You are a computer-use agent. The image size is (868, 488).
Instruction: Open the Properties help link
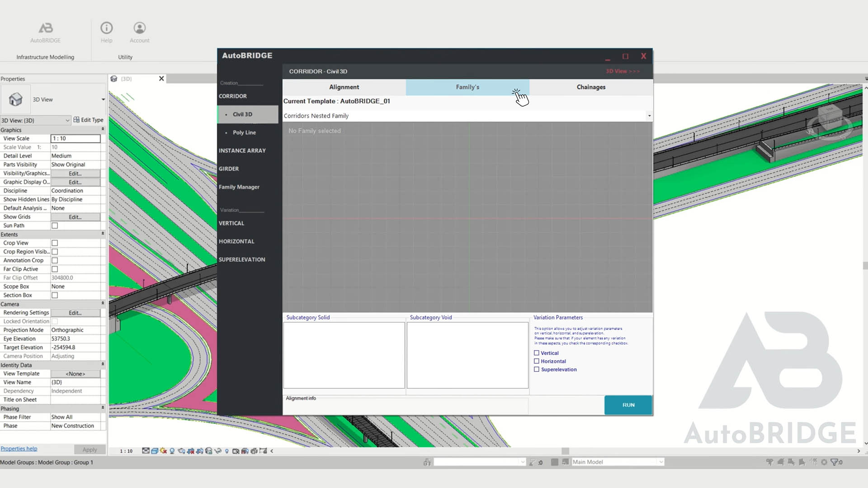19,449
